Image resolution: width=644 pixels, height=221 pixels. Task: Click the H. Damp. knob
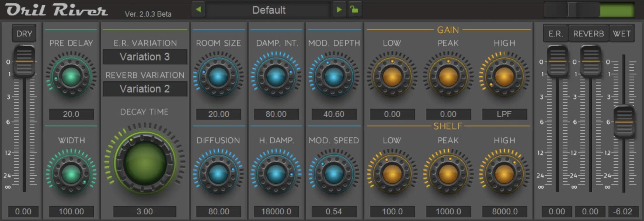point(276,174)
